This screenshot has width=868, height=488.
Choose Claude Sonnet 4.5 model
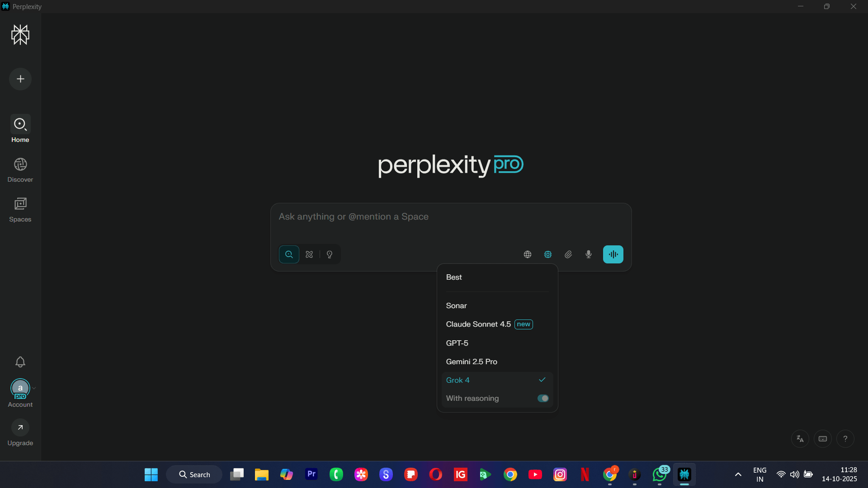click(478, 324)
